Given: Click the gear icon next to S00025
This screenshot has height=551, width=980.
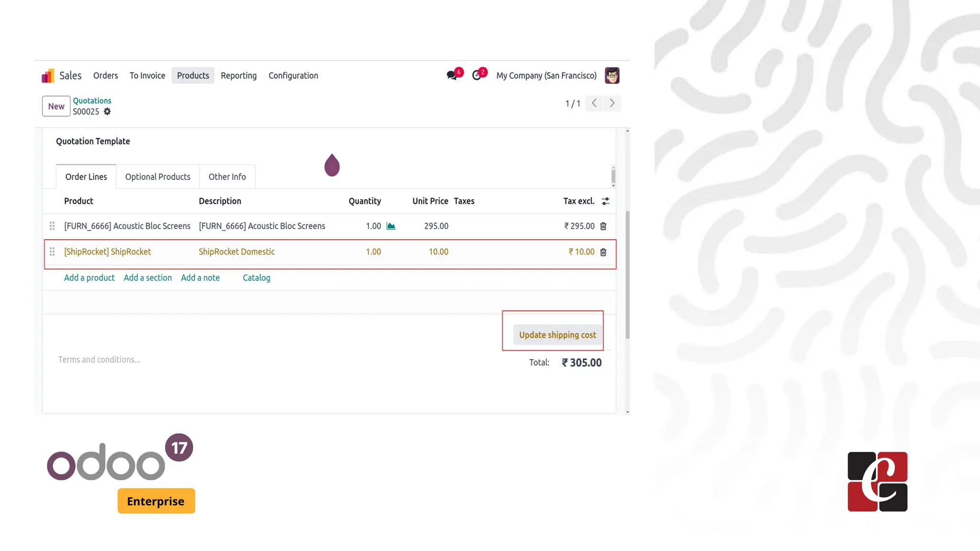Looking at the screenshot, I should coord(107,111).
